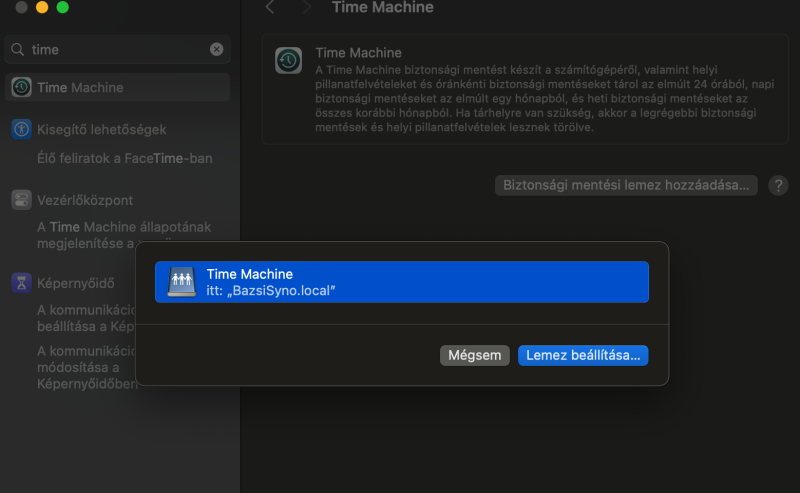This screenshot has height=493, width=800.
Task: Click the Time Machine description heading
Action: pos(358,53)
